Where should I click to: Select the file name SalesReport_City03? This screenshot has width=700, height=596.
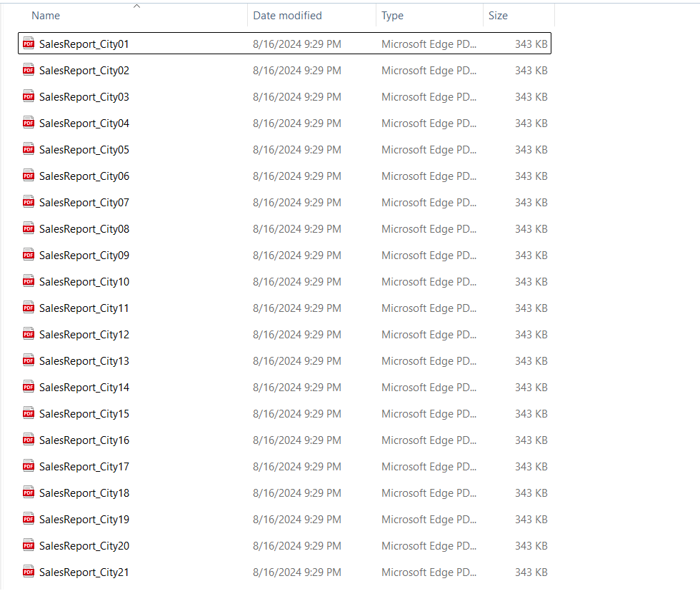pyautogui.click(x=84, y=97)
